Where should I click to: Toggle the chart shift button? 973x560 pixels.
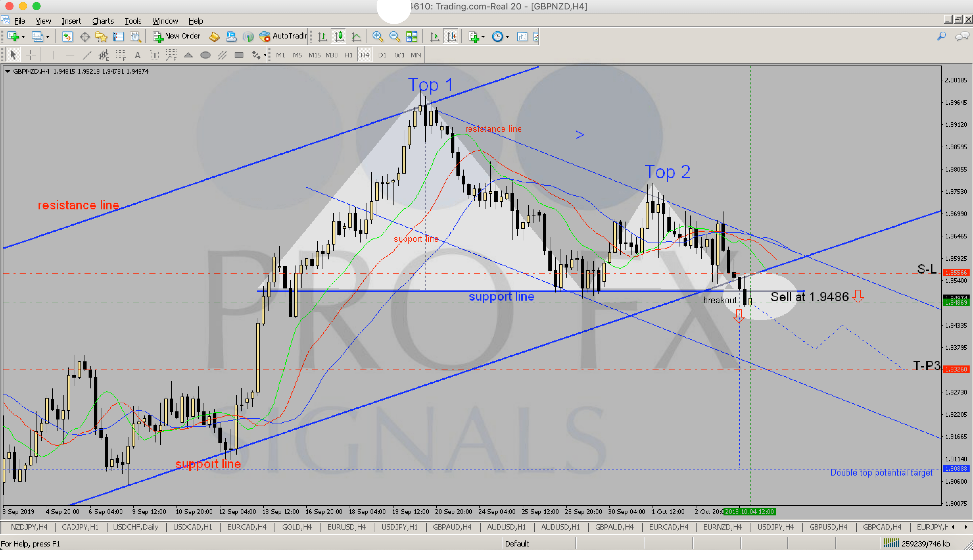coord(451,36)
